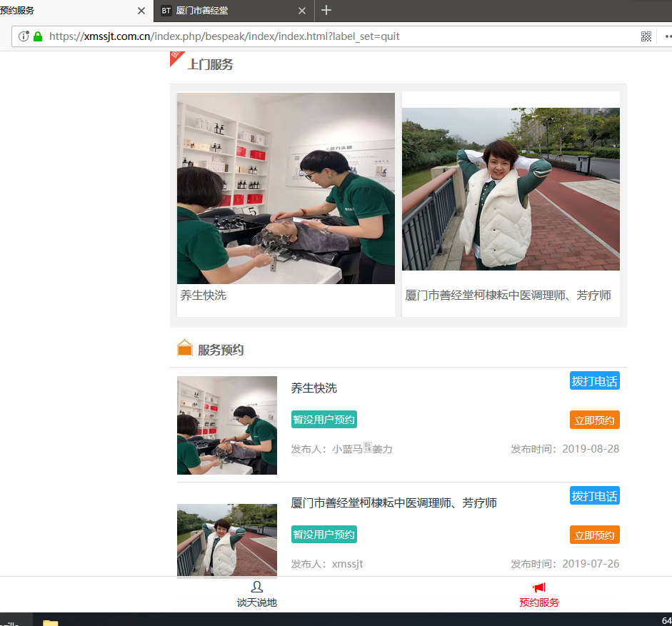
Task: Select the 预约服务 browser tab
Action: click(64, 11)
